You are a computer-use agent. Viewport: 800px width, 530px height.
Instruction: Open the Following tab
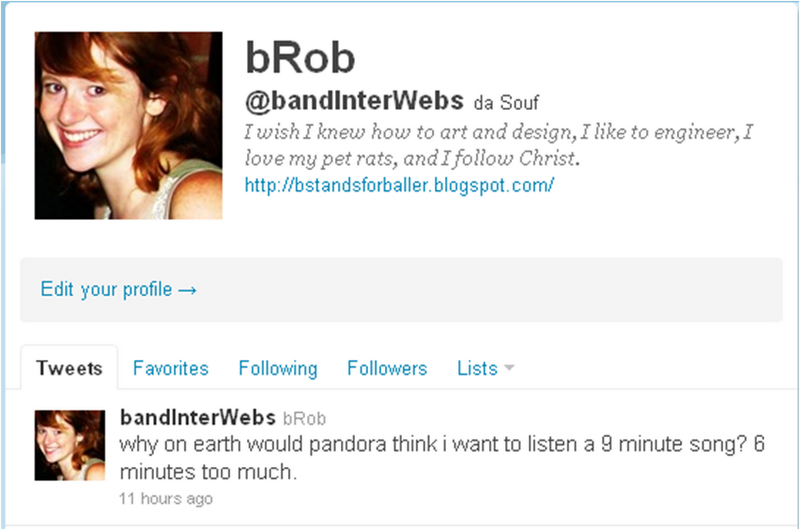[278, 368]
